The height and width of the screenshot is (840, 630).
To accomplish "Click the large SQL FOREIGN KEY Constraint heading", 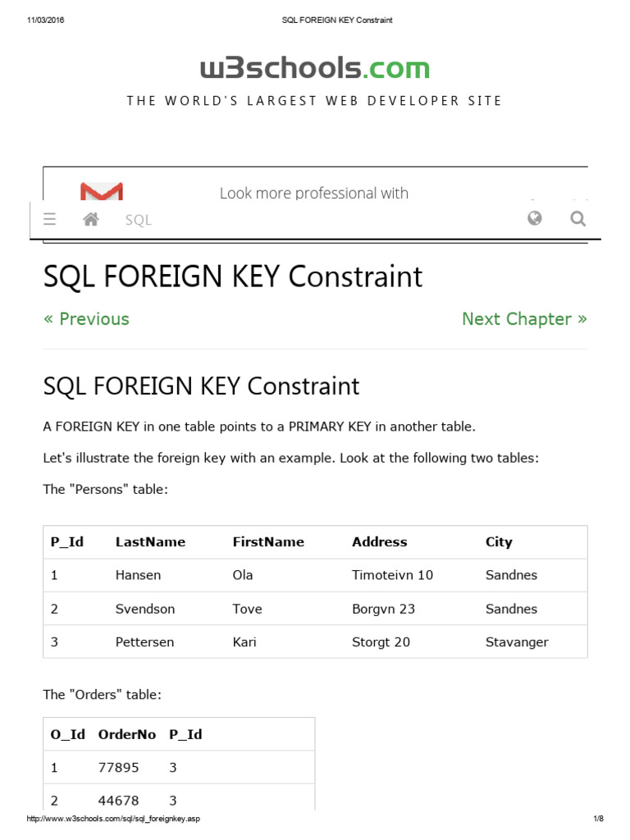I will [x=232, y=277].
